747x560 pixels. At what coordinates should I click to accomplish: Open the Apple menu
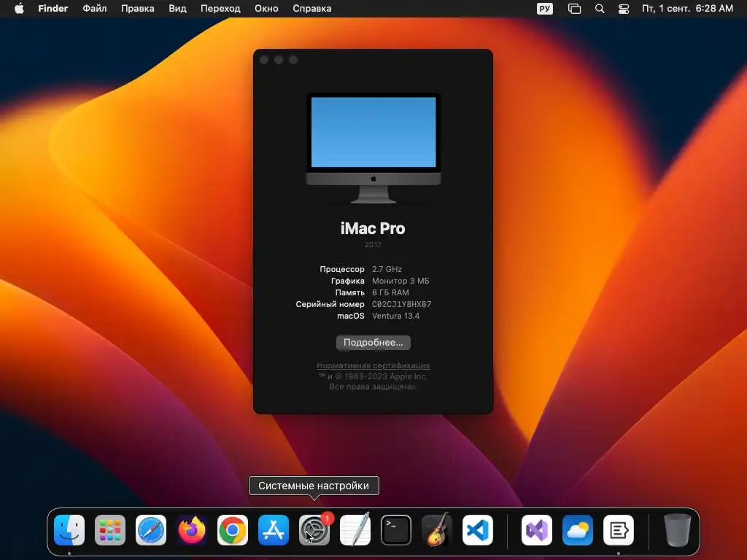(19, 9)
